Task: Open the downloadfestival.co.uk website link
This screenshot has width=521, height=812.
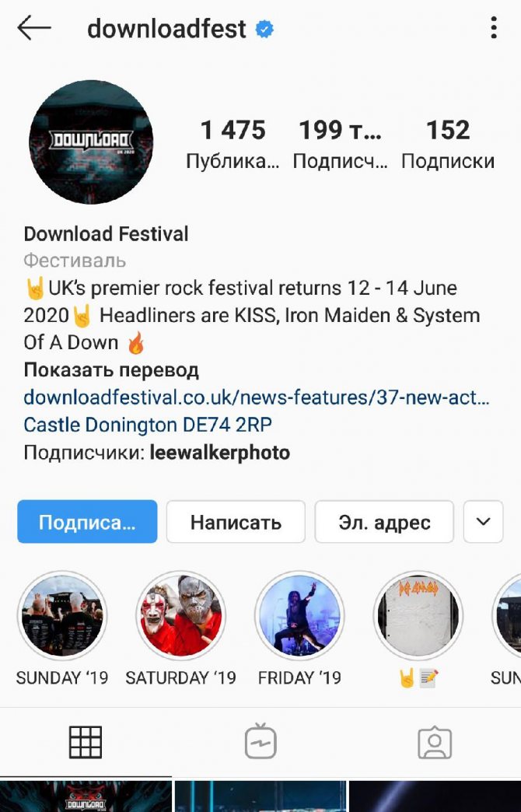Action: 257,397
